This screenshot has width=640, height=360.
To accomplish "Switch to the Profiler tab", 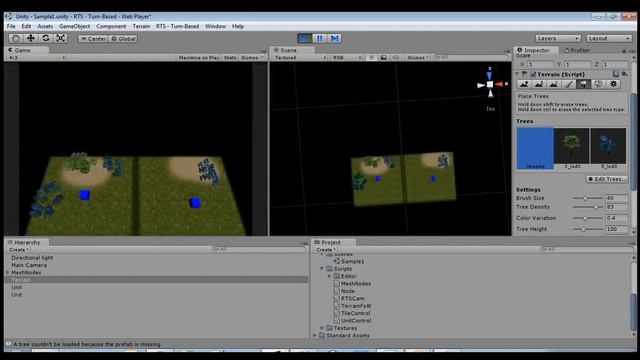I will (577, 50).
